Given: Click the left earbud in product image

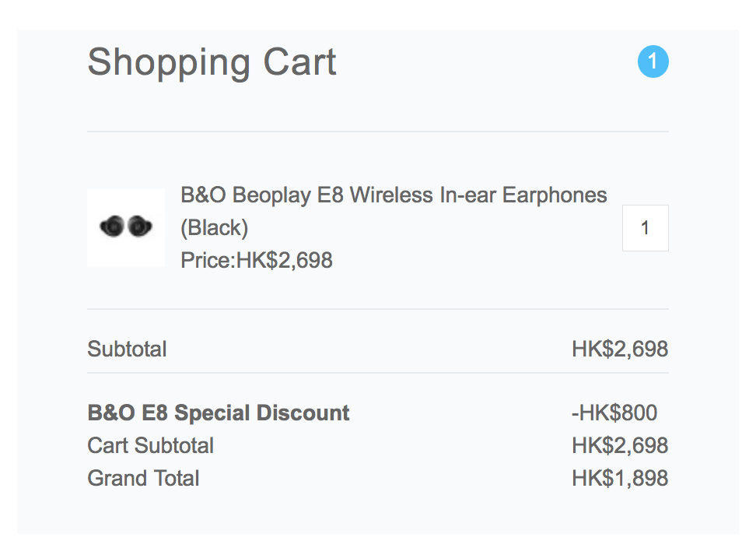Looking at the screenshot, I should coord(112,227).
